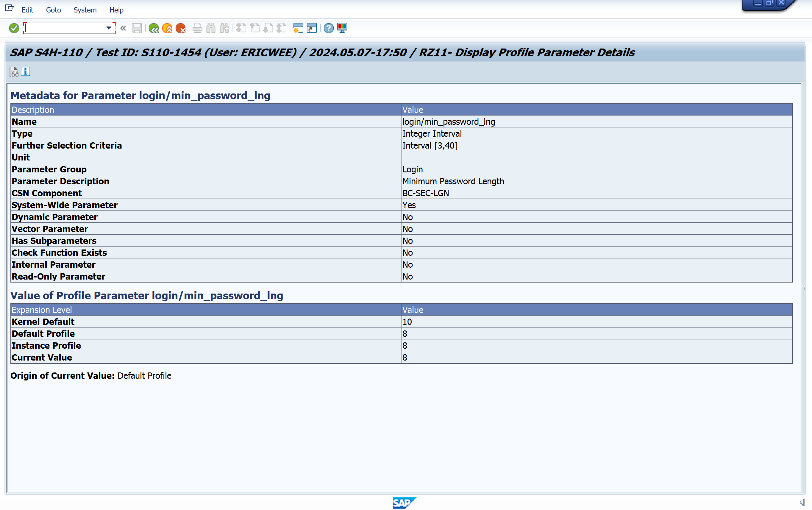The image size is (812, 510).
Task: Click the orange Exit icon
Action: 167,28
